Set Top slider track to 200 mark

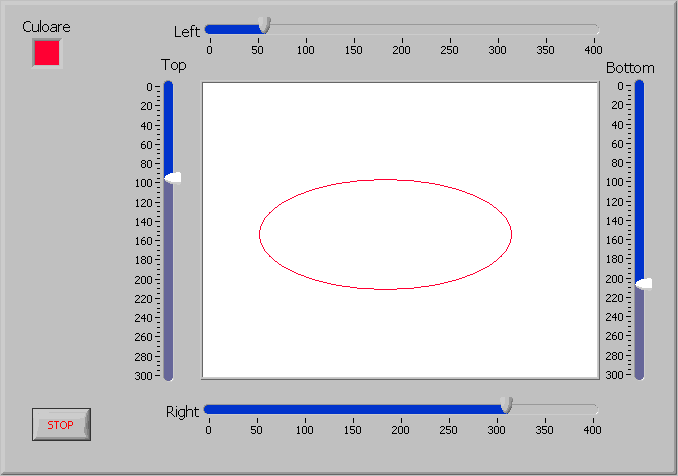coord(168,279)
